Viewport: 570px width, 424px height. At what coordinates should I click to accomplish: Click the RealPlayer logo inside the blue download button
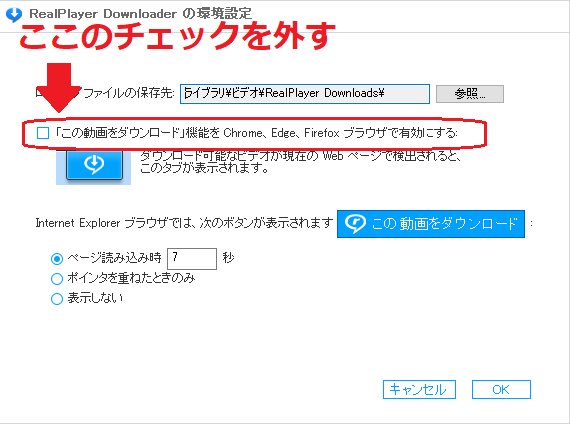click(x=355, y=223)
